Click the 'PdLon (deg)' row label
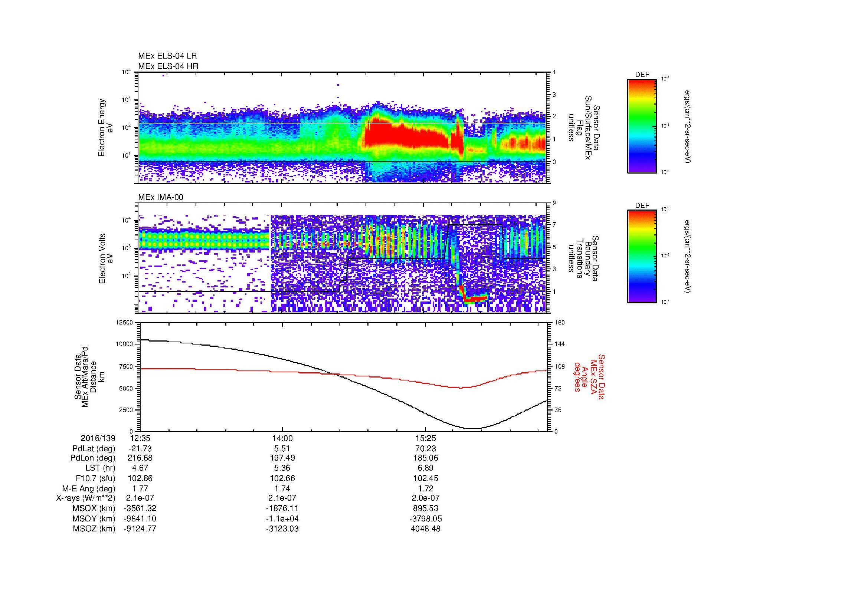The image size is (868, 613). [x=94, y=458]
